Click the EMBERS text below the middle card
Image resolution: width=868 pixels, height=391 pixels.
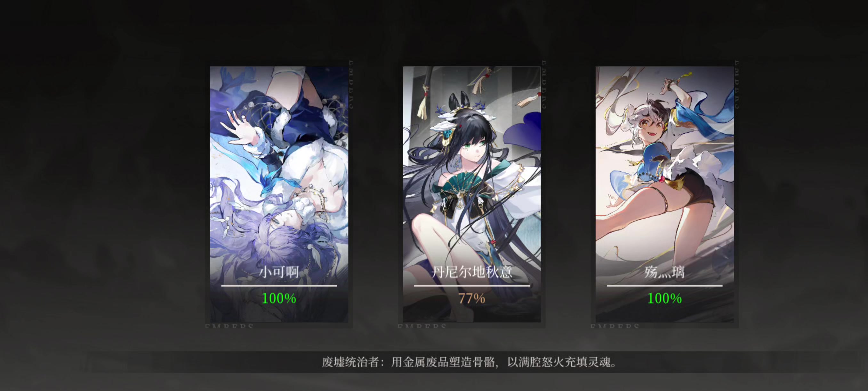[x=422, y=326]
